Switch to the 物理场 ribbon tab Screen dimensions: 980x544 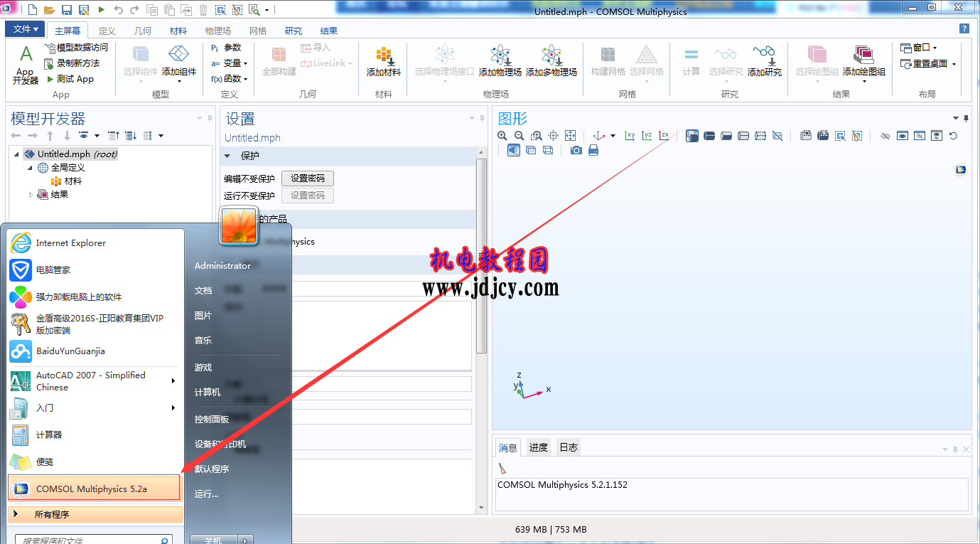217,31
